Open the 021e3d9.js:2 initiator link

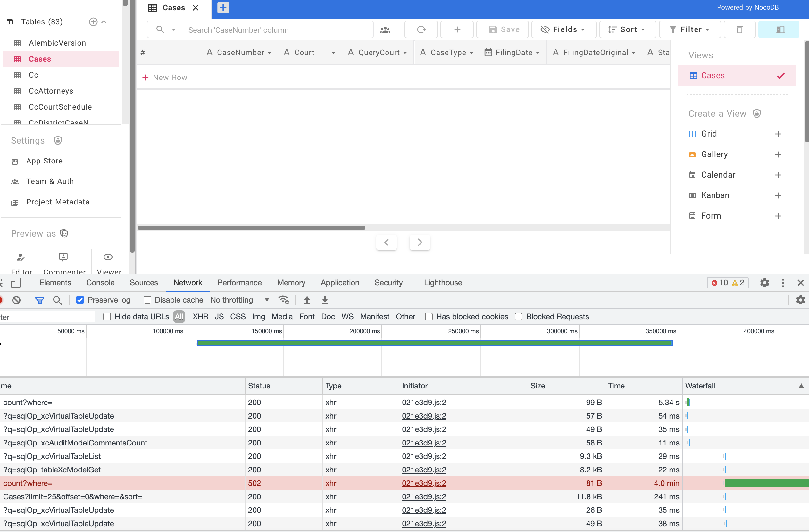[x=423, y=402]
